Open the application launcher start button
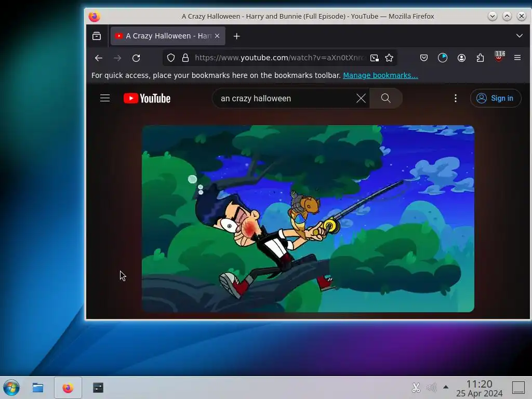 pos(11,388)
